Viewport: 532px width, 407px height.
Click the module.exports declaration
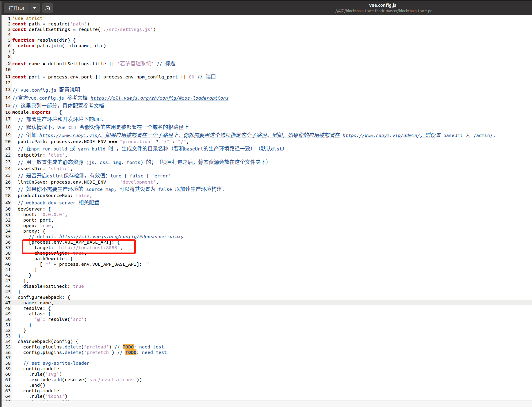click(32, 112)
